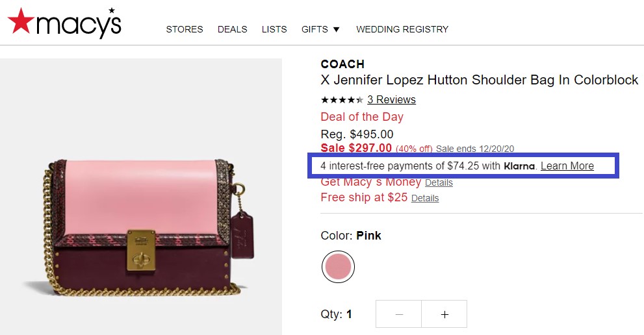Open the WEDDING REGISTRY page
The width and height of the screenshot is (644, 335).
coord(402,30)
